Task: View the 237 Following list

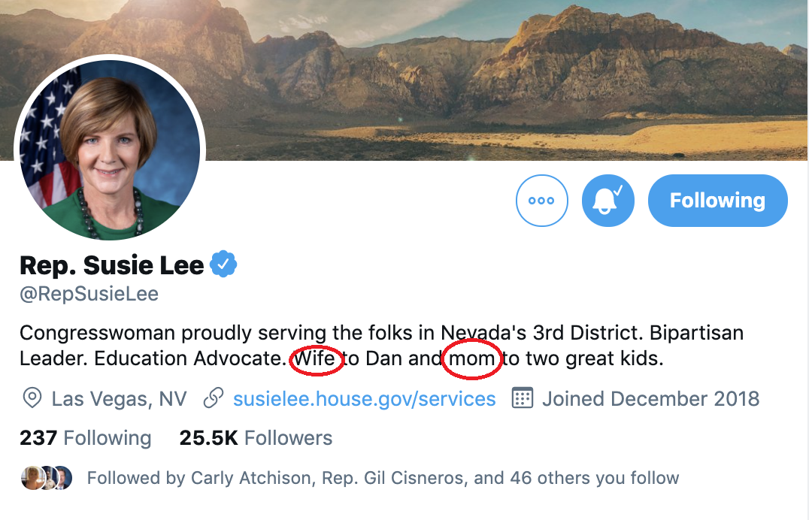Action: (85, 437)
